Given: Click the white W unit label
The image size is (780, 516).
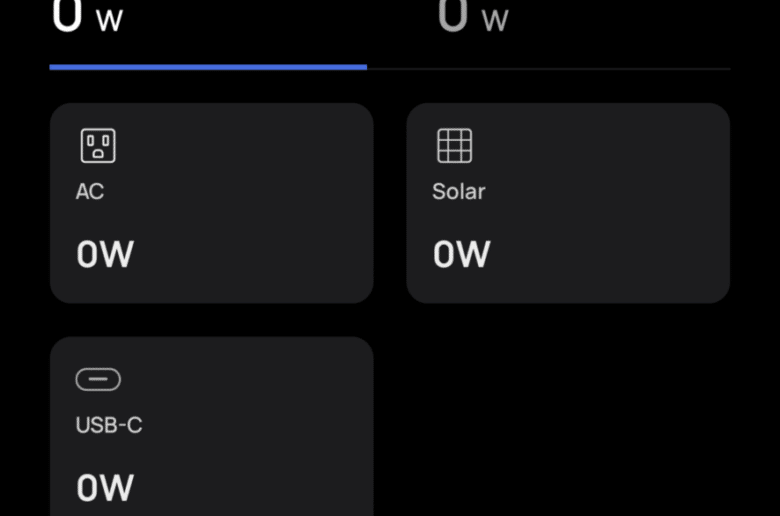Looking at the screenshot, I should (x=109, y=20).
